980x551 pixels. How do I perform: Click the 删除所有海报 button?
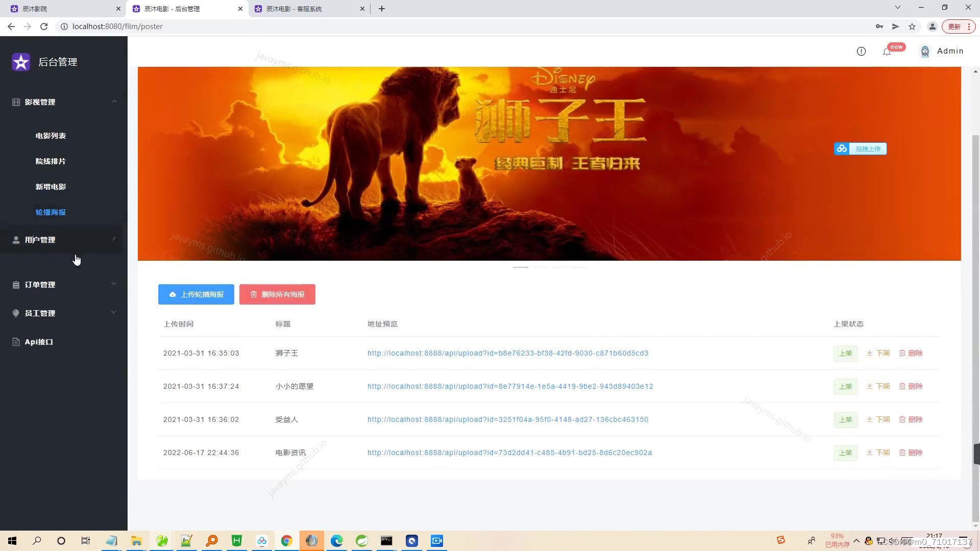277,294
